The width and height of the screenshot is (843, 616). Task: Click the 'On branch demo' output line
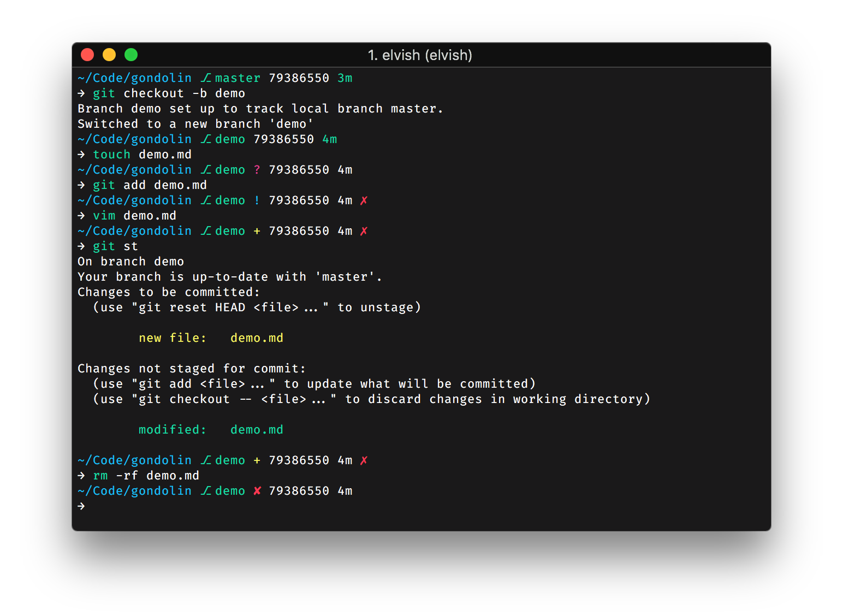pos(130,262)
